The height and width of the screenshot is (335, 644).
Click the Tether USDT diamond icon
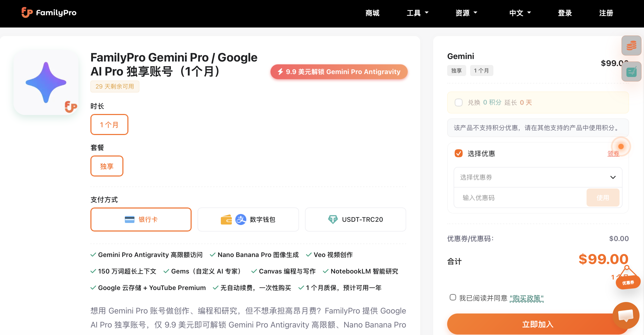333,219
